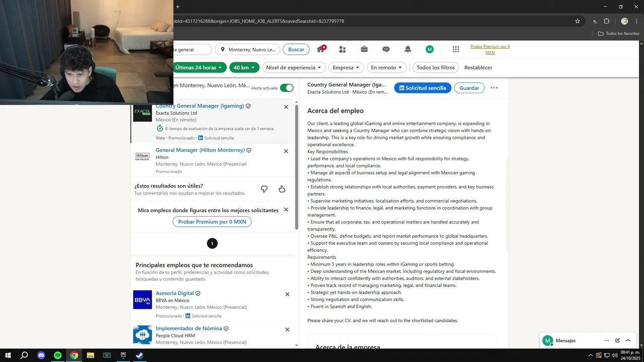This screenshot has width=644, height=362.
Task: Click 'Restablecer' to reset filters
Action: click(478, 67)
